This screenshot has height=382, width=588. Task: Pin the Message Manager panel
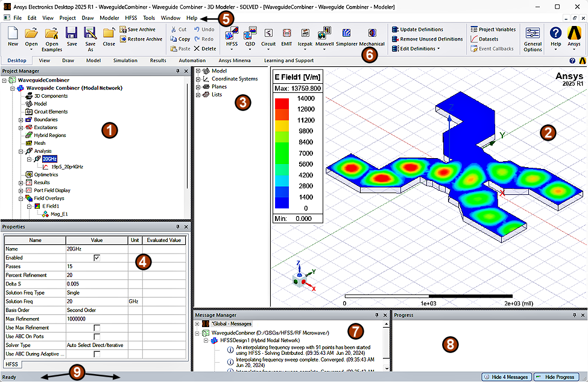click(x=377, y=315)
